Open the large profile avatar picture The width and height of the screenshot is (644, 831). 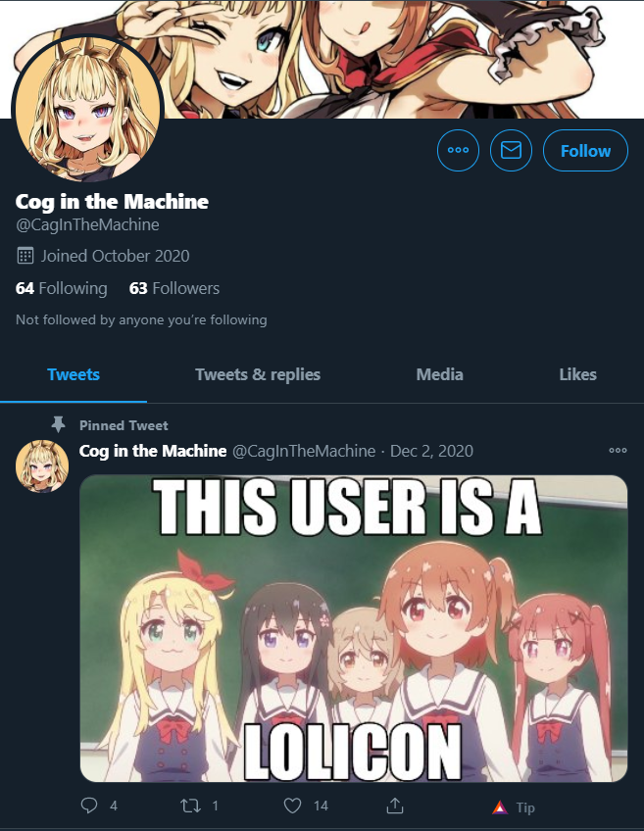pos(87,109)
